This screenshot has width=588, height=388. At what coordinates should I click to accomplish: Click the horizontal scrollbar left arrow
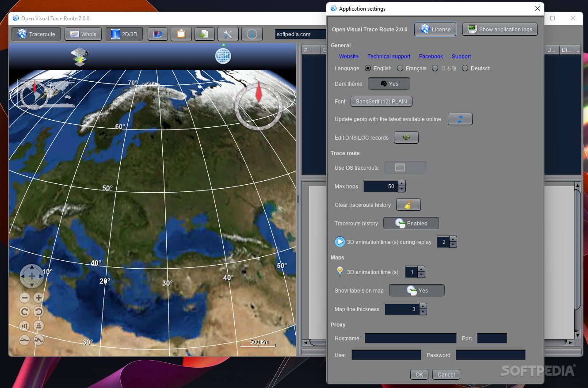click(305, 342)
